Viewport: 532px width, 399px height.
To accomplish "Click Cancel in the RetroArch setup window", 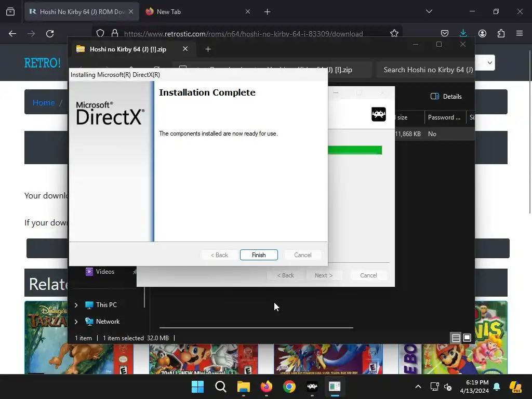I will pyautogui.click(x=368, y=275).
